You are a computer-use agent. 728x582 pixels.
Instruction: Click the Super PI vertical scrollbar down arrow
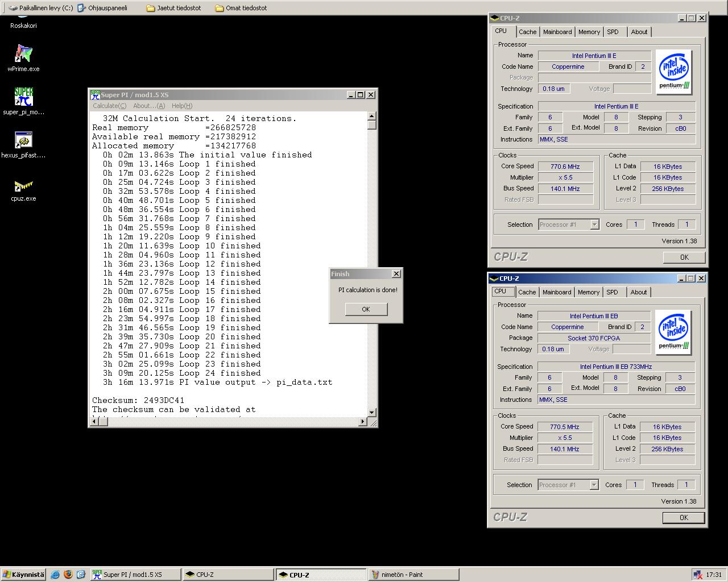tap(372, 413)
